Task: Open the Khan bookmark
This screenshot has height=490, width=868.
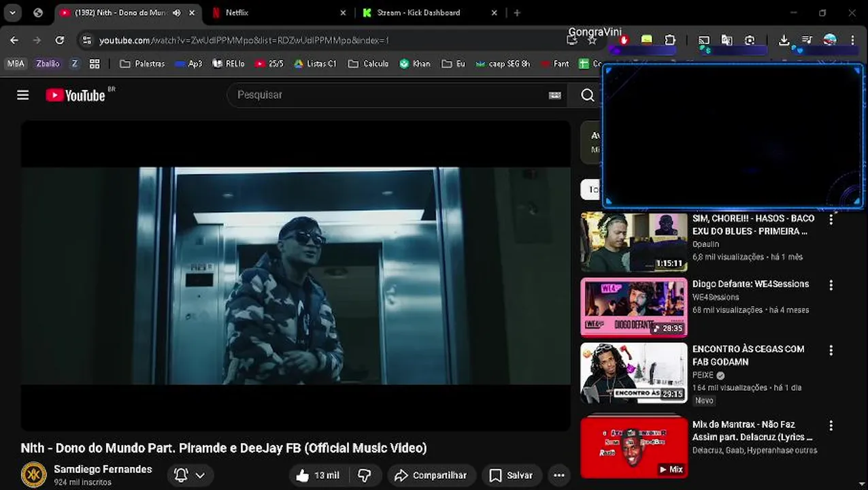Action: click(415, 63)
